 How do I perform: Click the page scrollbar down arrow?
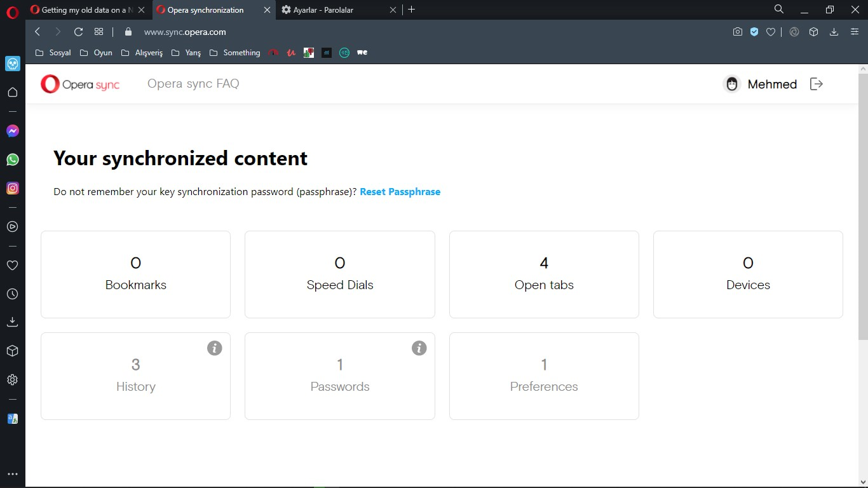863,482
